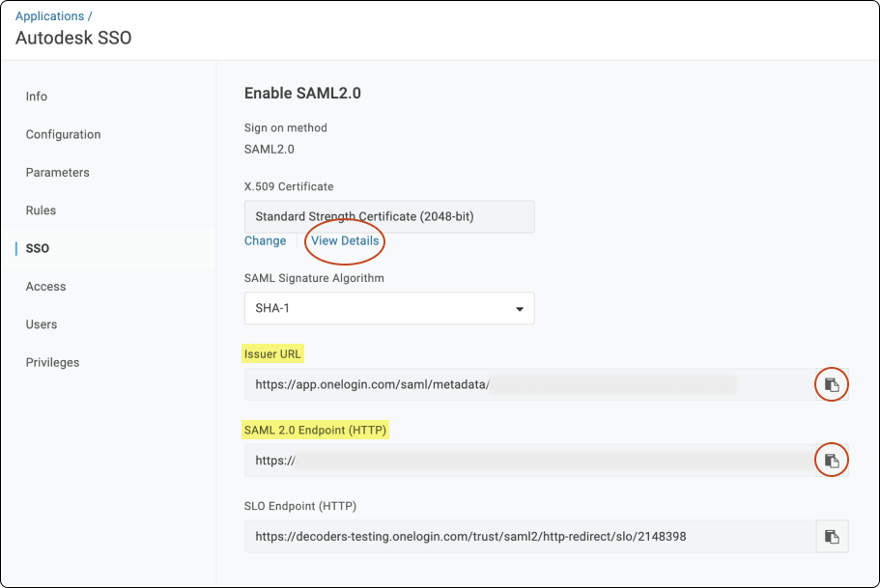Image resolution: width=880 pixels, height=588 pixels.
Task: Click the SAML Signature Algorithm label
Action: click(x=314, y=278)
